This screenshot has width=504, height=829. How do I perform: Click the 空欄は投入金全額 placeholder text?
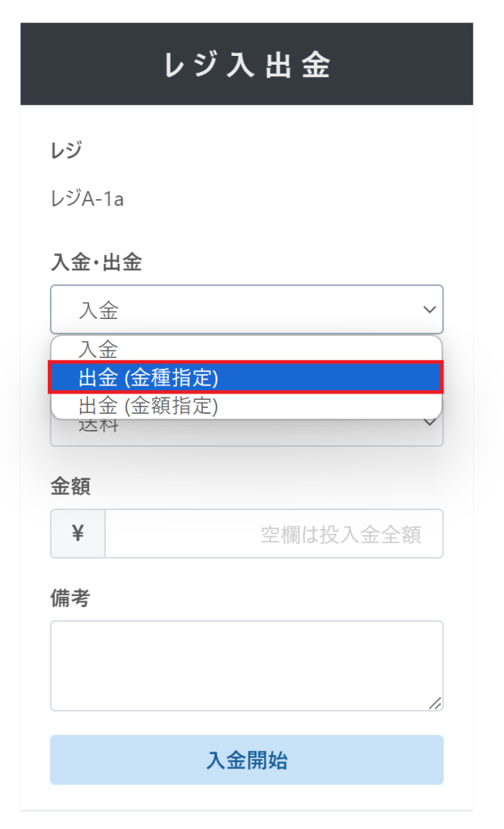341,534
